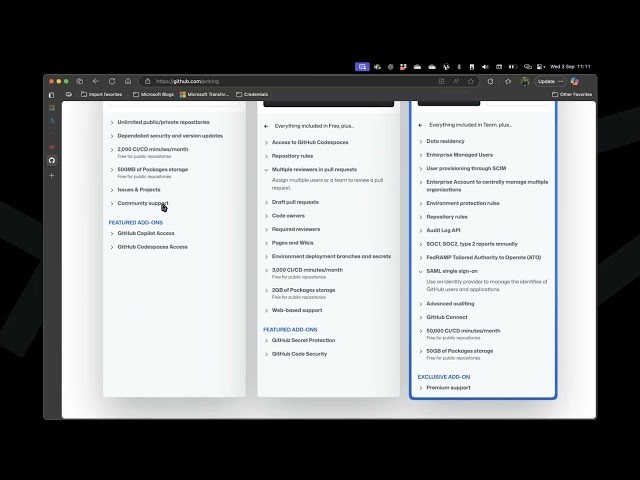Open Credentials favorites folder

252,94
